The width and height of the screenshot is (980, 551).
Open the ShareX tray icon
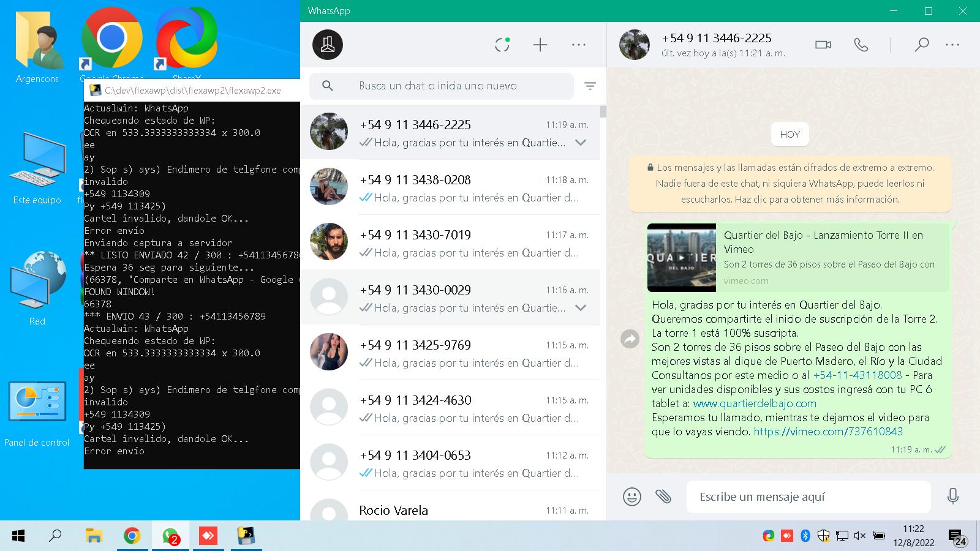click(x=769, y=536)
